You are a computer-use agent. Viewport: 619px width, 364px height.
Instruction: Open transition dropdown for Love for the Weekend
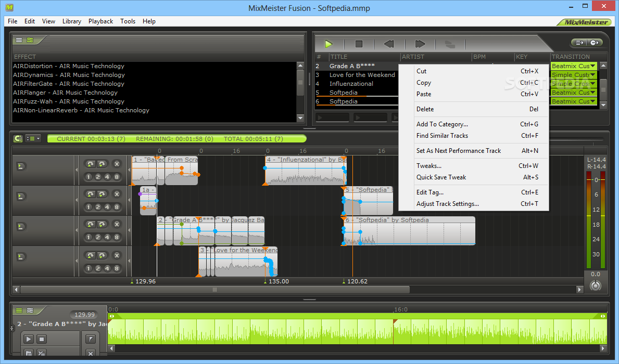tap(592, 74)
